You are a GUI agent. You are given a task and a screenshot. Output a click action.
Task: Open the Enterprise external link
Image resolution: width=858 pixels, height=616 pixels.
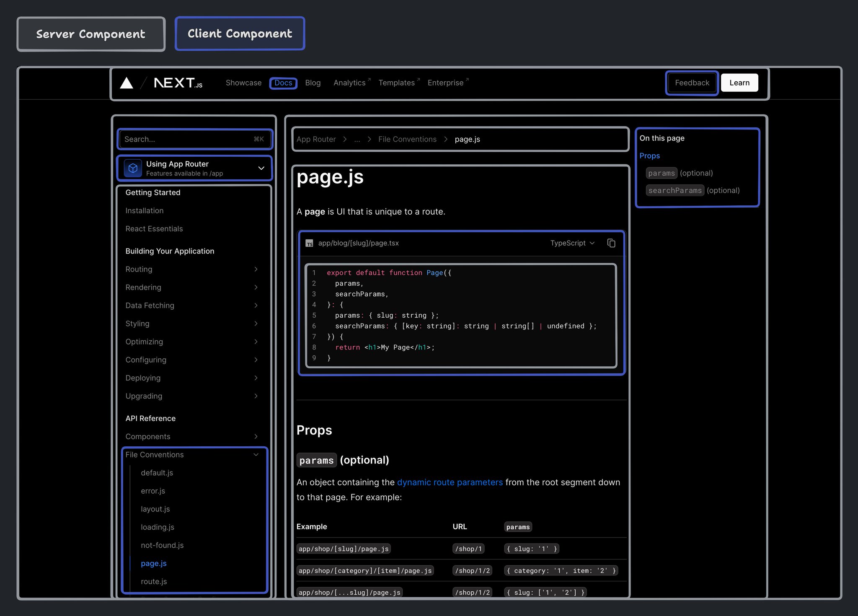pos(448,83)
